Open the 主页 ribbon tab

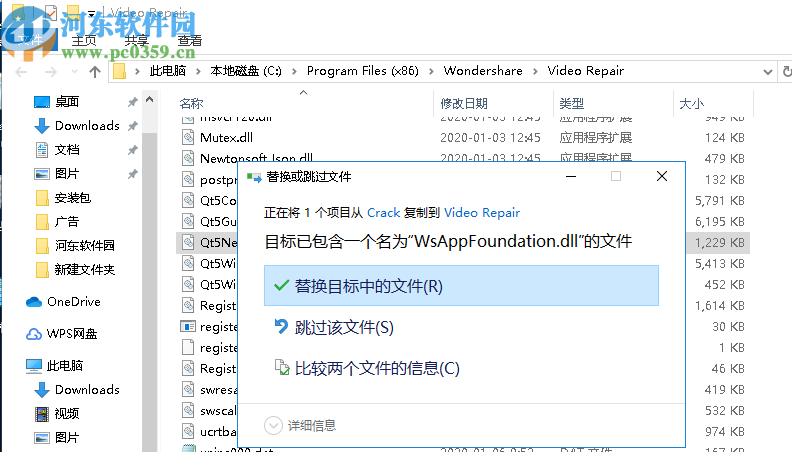click(x=84, y=40)
